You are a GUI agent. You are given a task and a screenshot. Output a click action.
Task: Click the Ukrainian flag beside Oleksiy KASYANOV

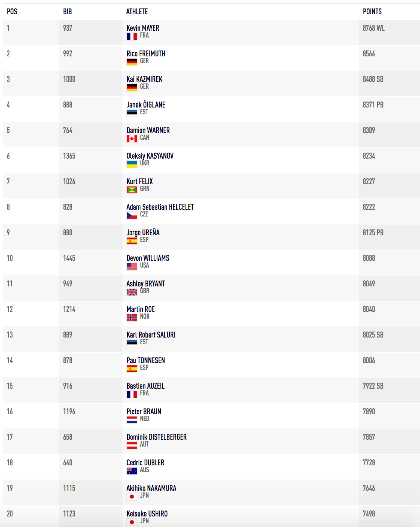coord(131,164)
